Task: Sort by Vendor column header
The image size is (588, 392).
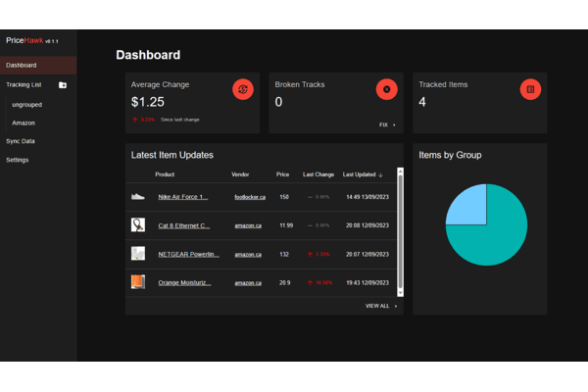Action: point(240,174)
